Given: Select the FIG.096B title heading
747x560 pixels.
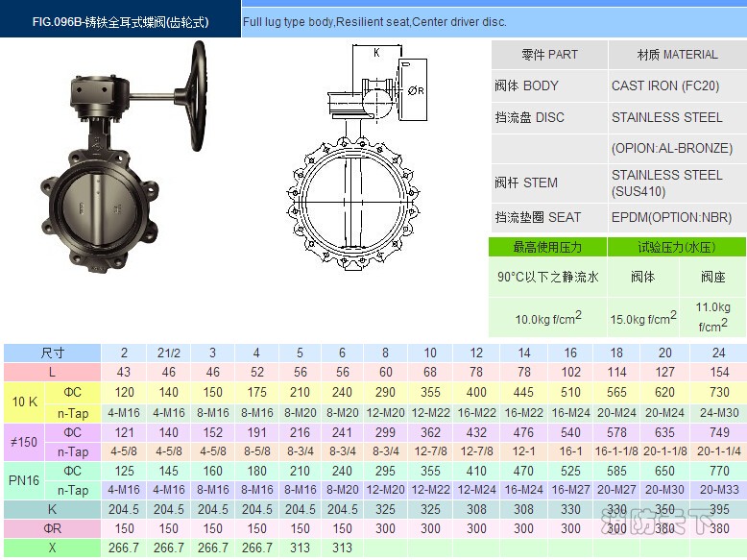Looking at the screenshot, I should [x=120, y=21].
